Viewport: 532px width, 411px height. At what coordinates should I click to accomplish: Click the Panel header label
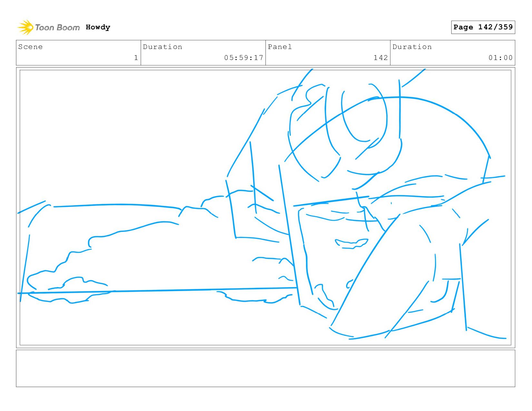point(280,47)
